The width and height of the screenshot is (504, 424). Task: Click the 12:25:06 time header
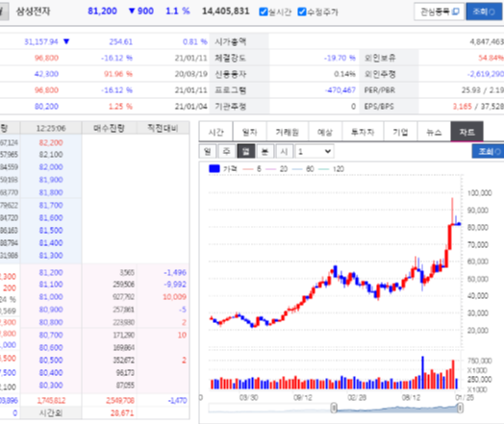[51, 129]
